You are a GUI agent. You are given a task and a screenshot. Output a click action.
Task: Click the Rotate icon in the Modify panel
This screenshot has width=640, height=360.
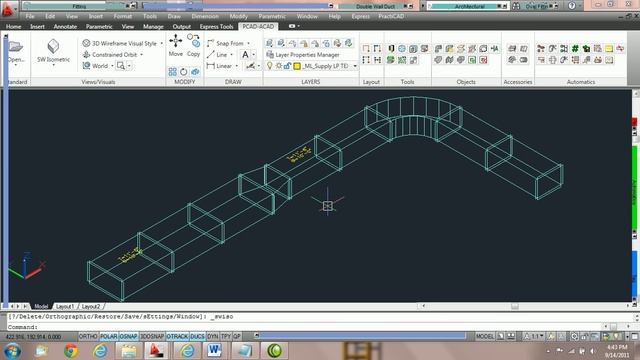coord(184,72)
